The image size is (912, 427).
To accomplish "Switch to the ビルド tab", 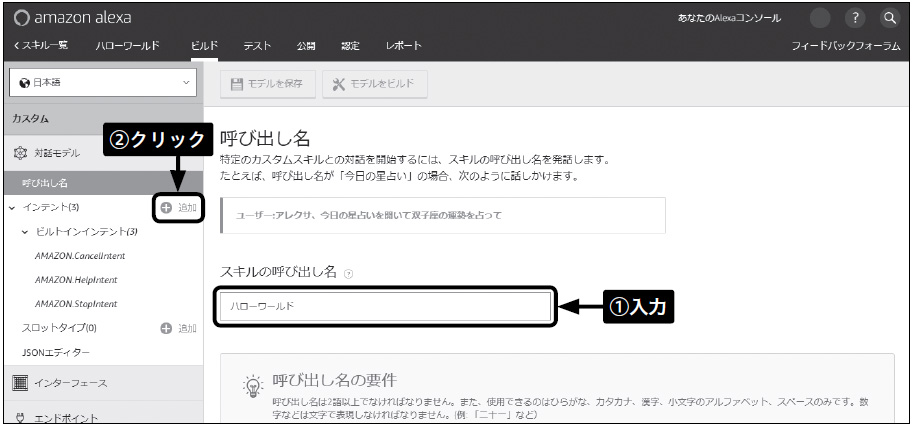I will [x=204, y=46].
